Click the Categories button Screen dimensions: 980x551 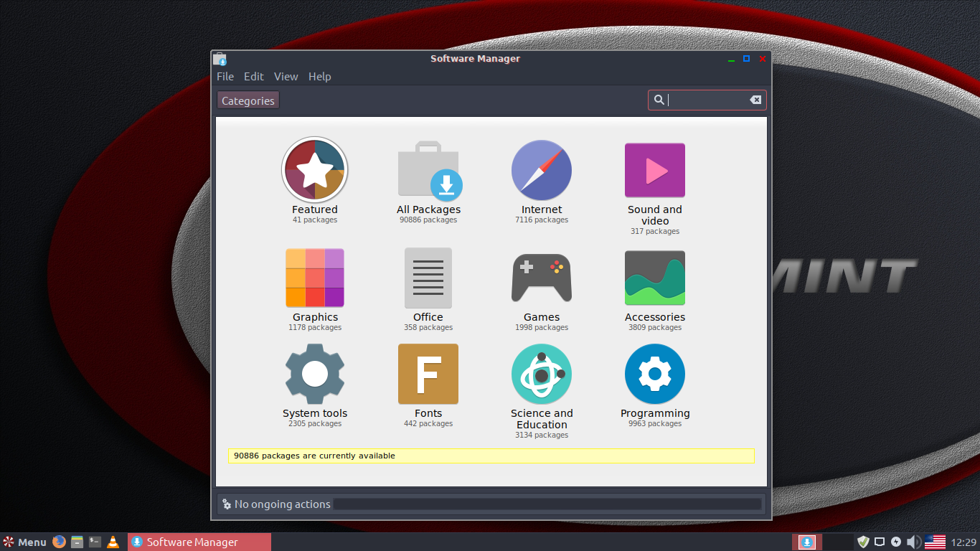click(x=248, y=100)
